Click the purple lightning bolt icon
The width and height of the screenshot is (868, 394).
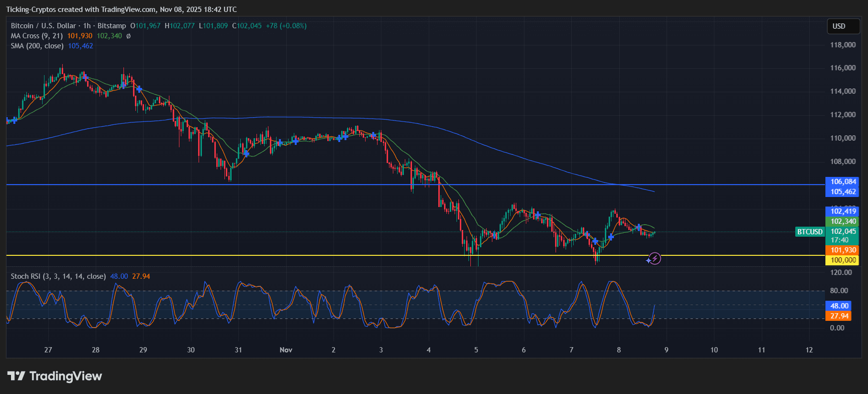(x=655, y=259)
